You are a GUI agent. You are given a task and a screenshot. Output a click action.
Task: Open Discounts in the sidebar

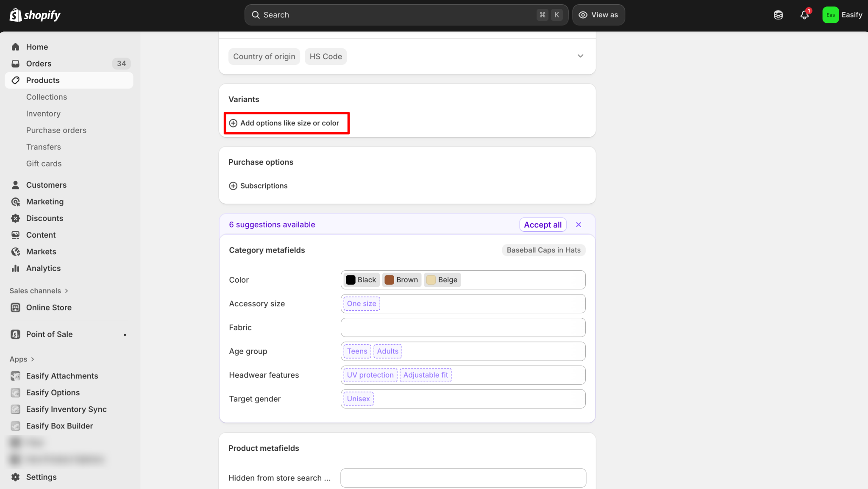pyautogui.click(x=45, y=218)
